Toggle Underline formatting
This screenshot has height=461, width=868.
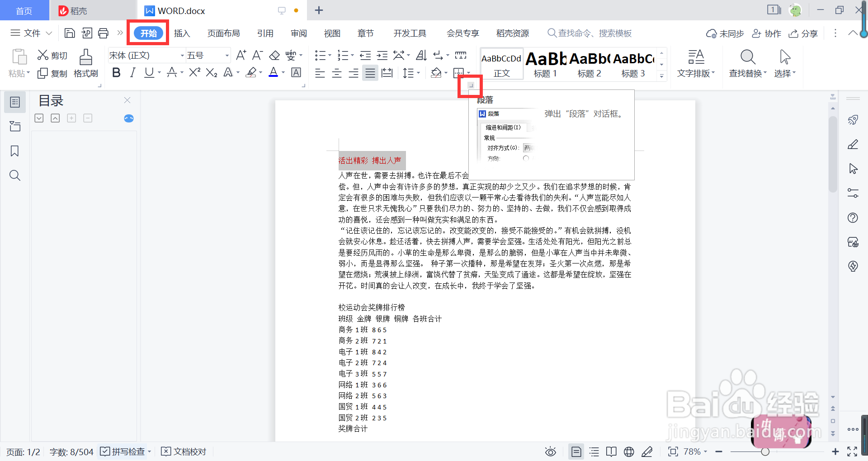click(x=149, y=72)
